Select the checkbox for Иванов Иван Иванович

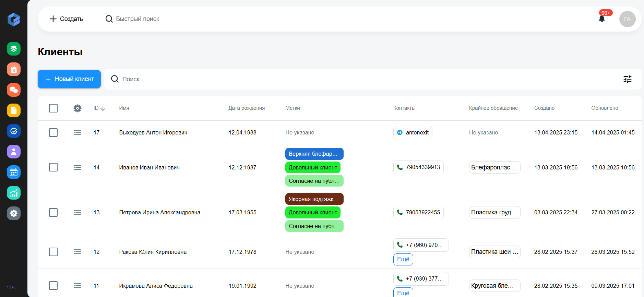point(53,167)
